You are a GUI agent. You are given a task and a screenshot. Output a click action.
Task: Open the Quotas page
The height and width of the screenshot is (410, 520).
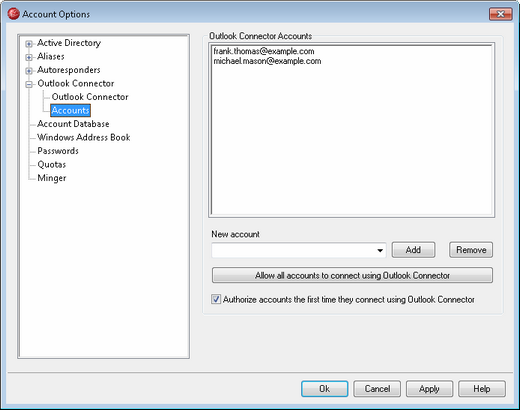pos(52,164)
